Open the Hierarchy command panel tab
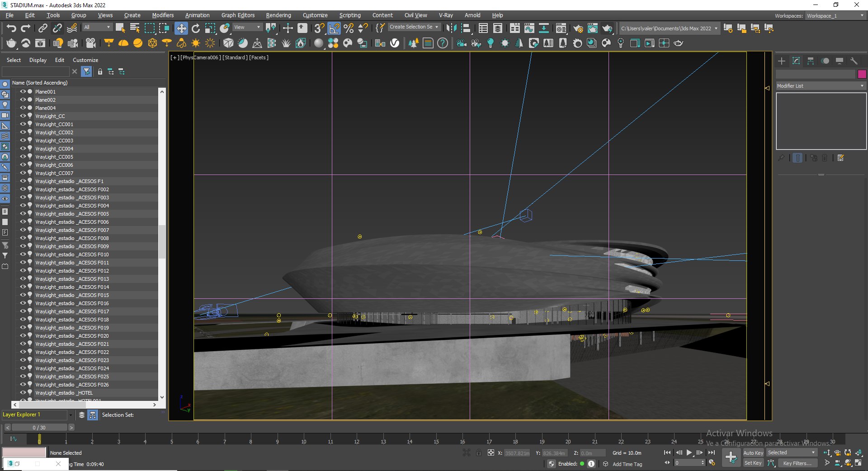868x471 pixels. [x=811, y=61]
